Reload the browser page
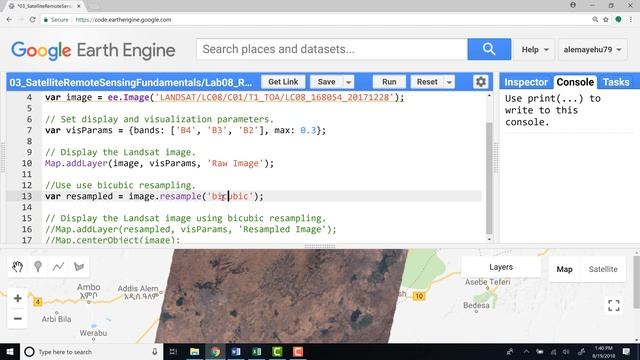Image resolution: width=640 pixels, height=360 pixels. 32,20
